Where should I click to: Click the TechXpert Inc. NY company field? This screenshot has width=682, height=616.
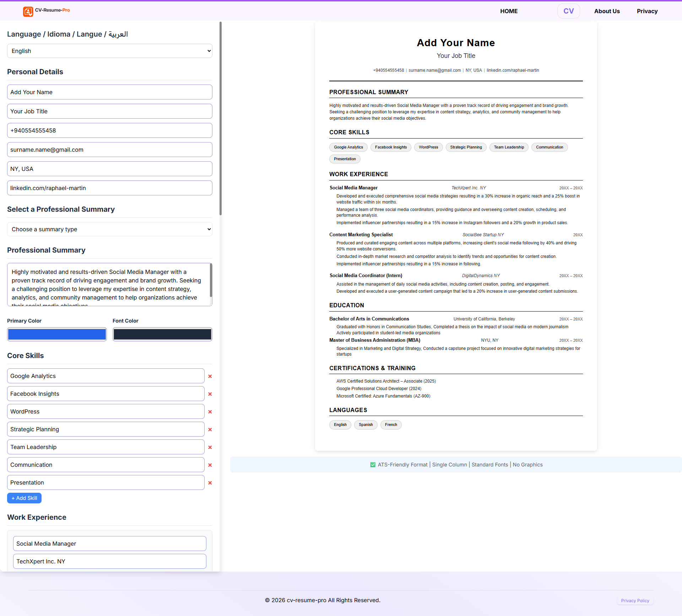110,561
